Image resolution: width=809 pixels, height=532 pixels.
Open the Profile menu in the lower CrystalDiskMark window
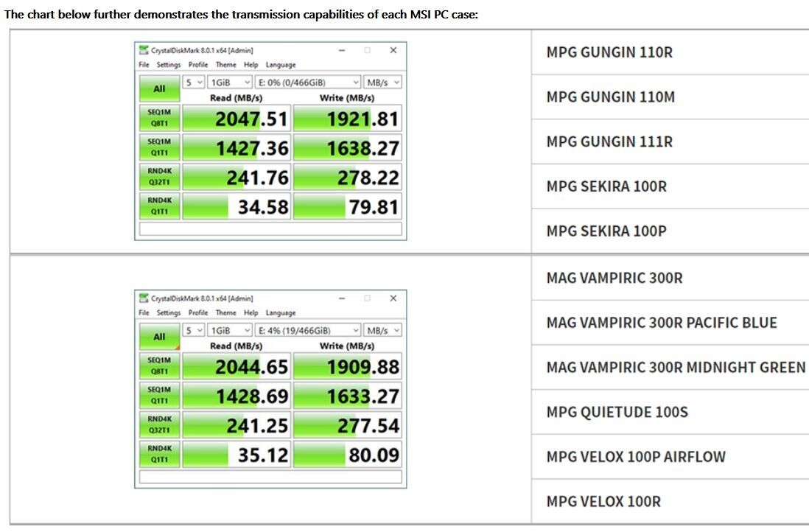click(198, 312)
